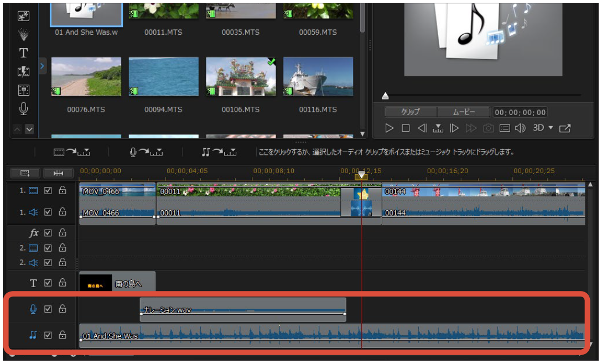Viewport: 602px width, 364px height.
Task: Toggle the title track enable checkbox
Action: pos(48,283)
